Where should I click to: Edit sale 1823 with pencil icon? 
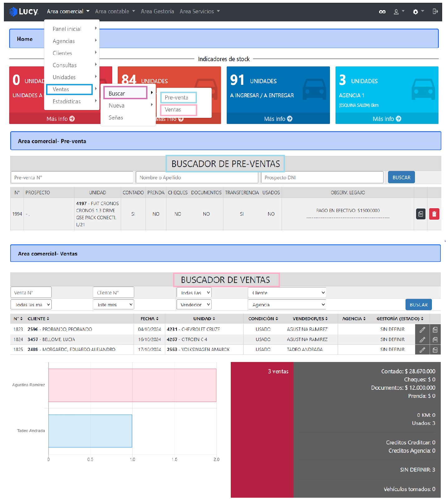click(422, 330)
